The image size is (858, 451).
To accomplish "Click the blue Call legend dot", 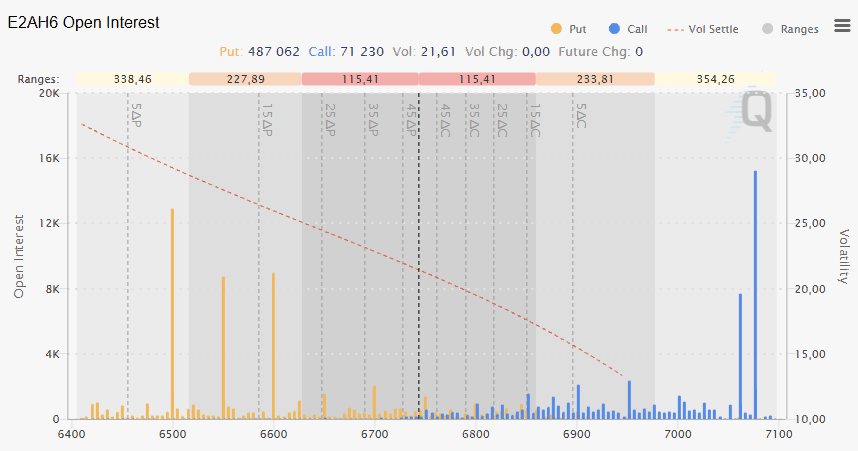I will (x=615, y=29).
